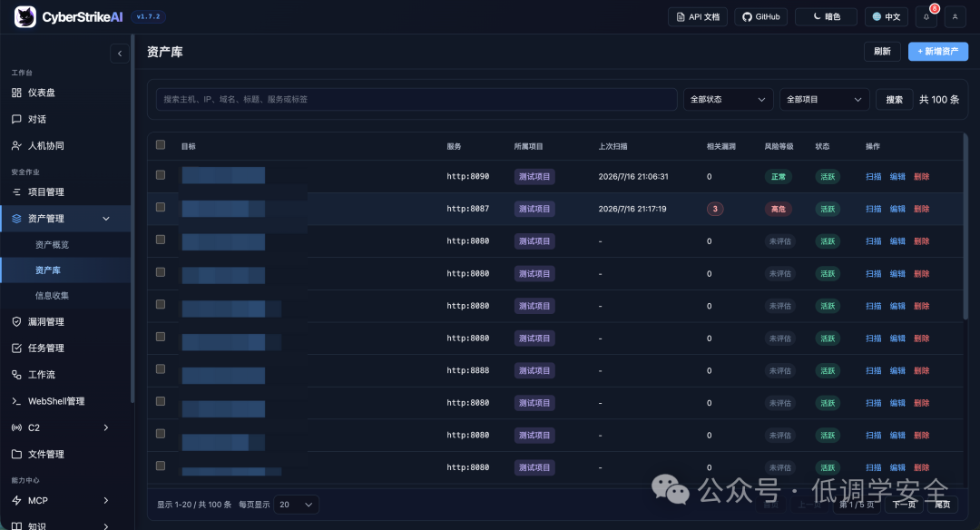The height and width of the screenshot is (530, 980).
Task: Open the GitHub link
Action: (760, 17)
